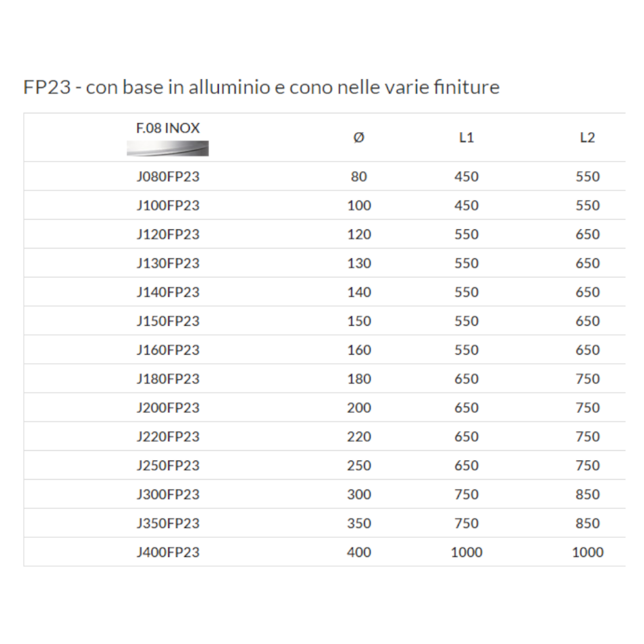Click product code J120FP23
This screenshot has width=644, height=644.
tap(167, 234)
